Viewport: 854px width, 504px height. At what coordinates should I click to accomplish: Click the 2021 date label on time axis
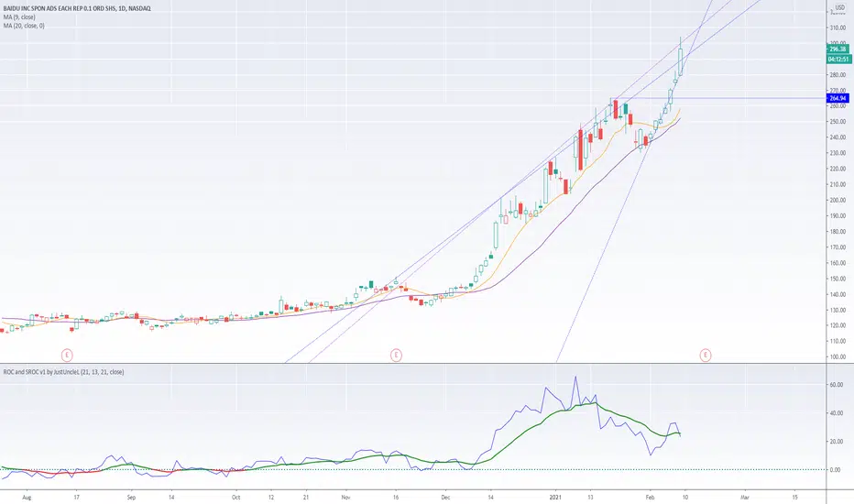click(555, 498)
